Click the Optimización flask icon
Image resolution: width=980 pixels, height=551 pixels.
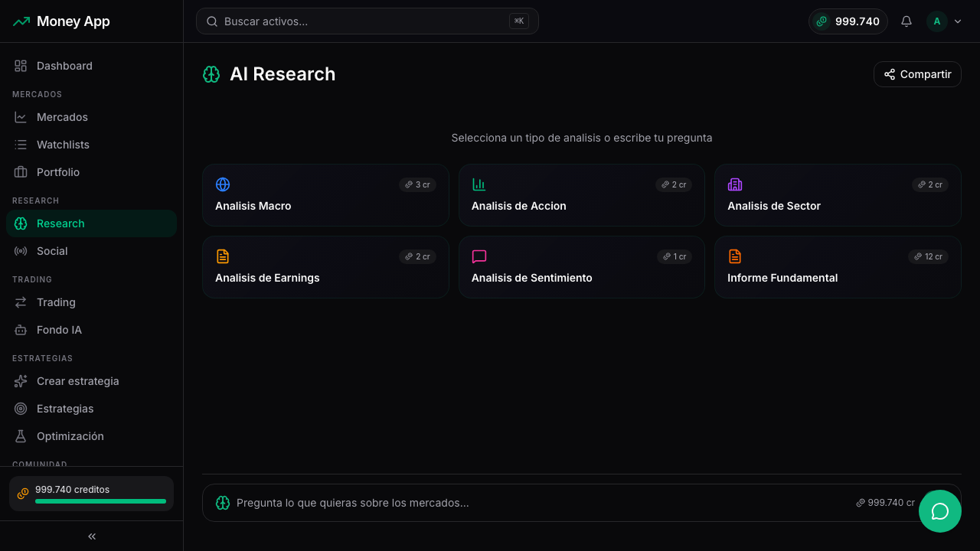(x=21, y=436)
